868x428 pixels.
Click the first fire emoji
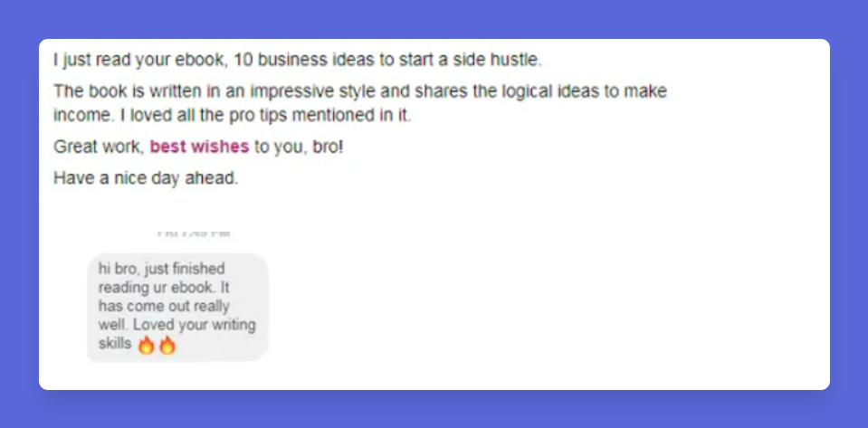pyautogui.click(x=146, y=345)
